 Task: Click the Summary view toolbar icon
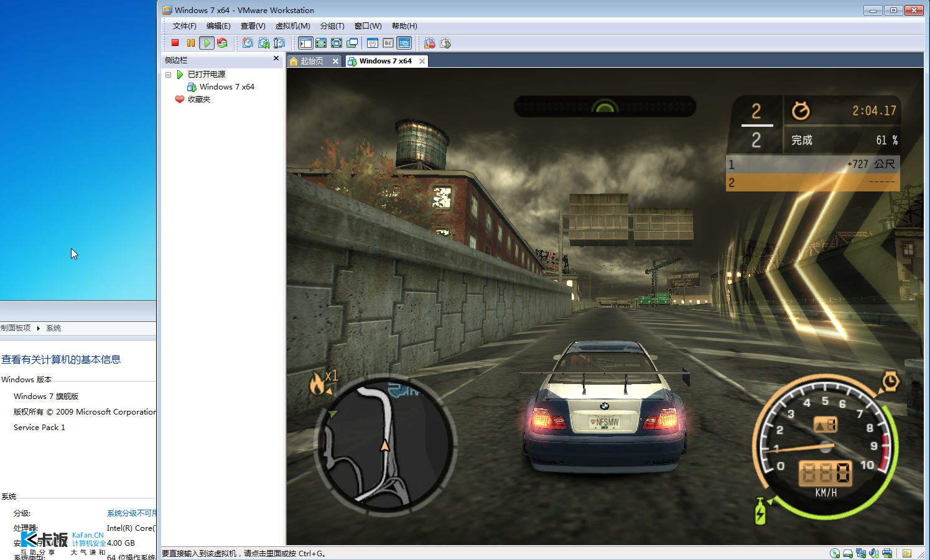pyautogui.click(x=373, y=43)
